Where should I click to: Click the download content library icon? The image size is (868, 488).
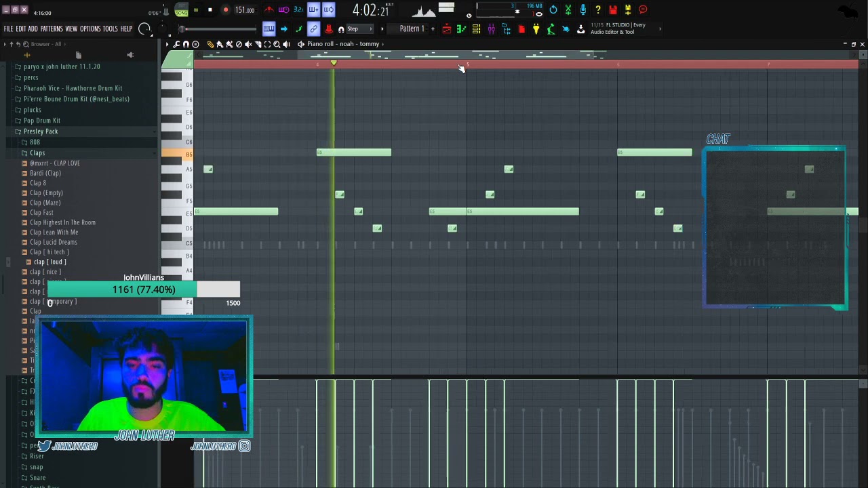(581, 29)
